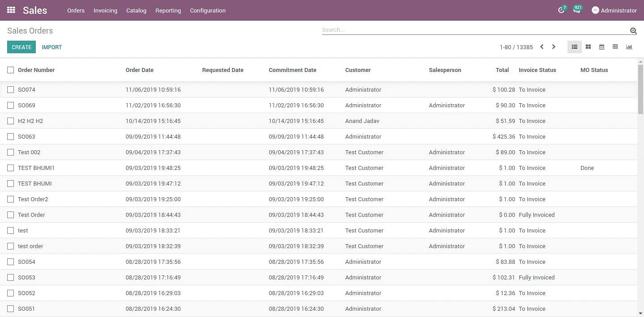Click the CREATE button
644x317 pixels.
[x=21, y=47]
